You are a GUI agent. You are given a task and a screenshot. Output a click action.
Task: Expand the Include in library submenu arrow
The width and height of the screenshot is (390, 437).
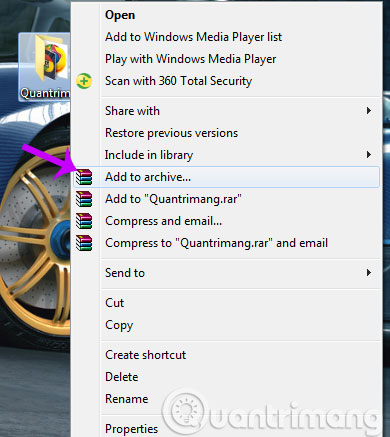[369, 155]
